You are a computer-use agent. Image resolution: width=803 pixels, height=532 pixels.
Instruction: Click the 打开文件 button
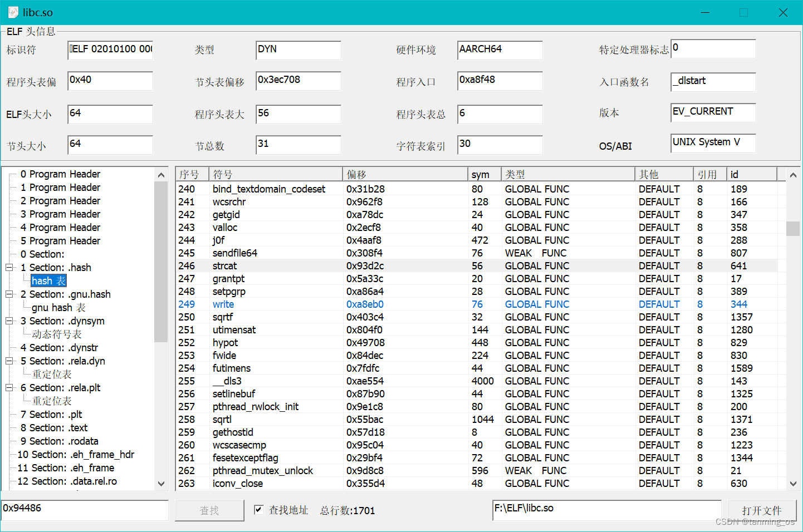762,510
